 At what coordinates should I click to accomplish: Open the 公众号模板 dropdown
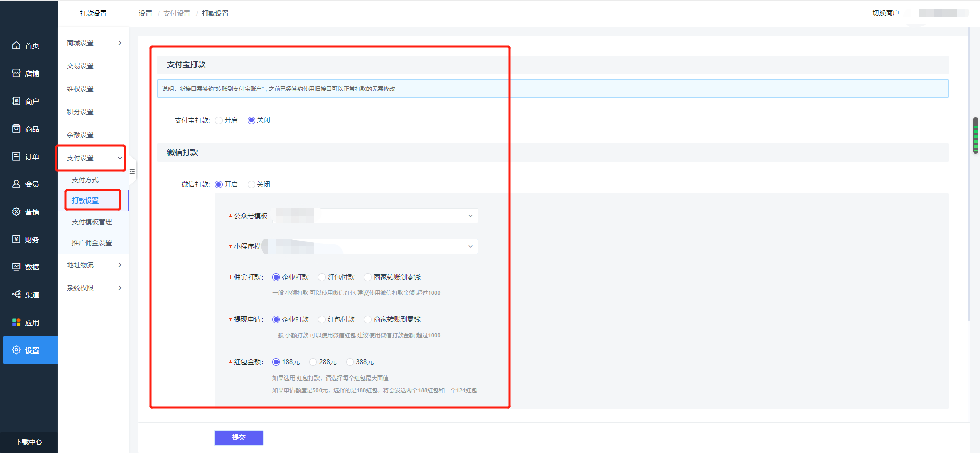[x=376, y=216]
